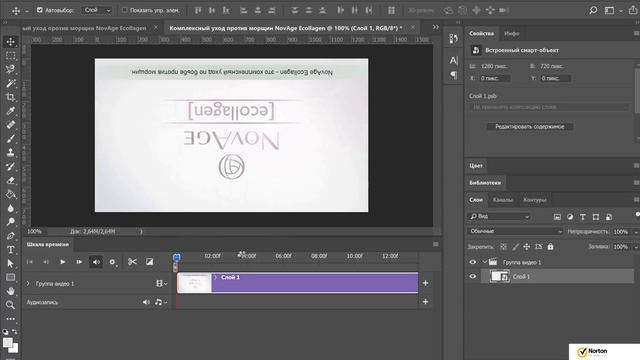Open timeline transition icon

coord(149,262)
